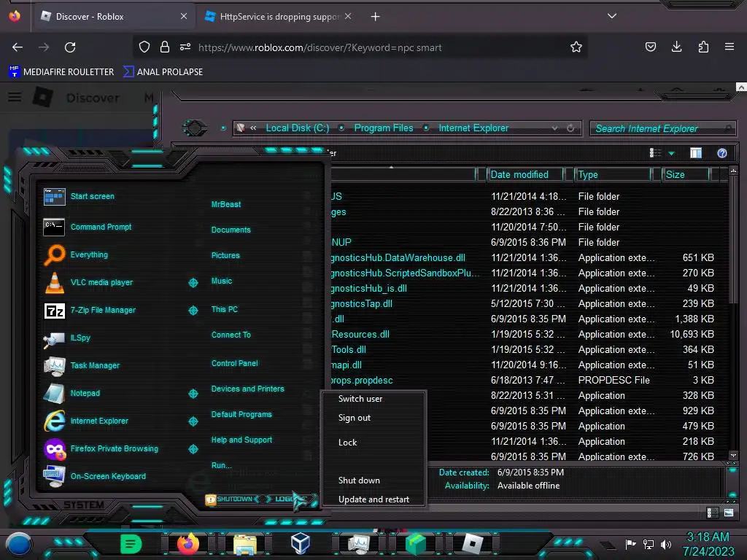Open Firefox list all tabs dropdown
The height and width of the screenshot is (560, 747).
pos(612,16)
